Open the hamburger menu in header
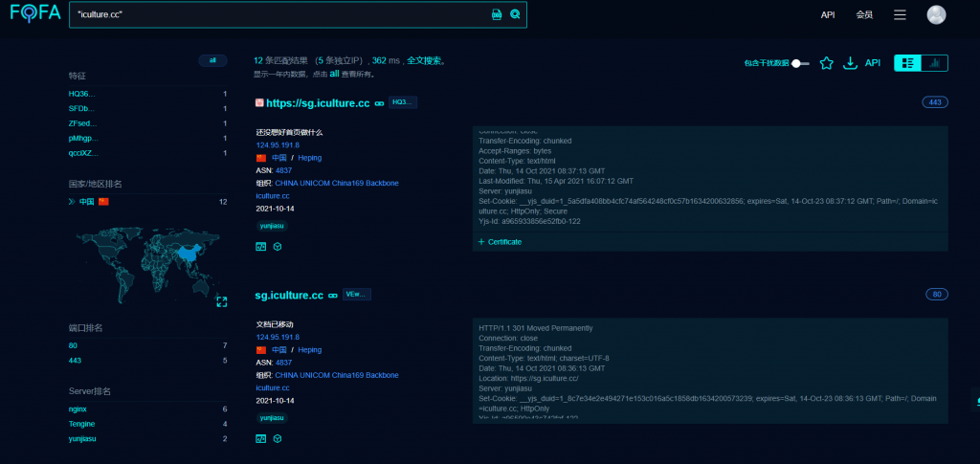 (x=900, y=14)
